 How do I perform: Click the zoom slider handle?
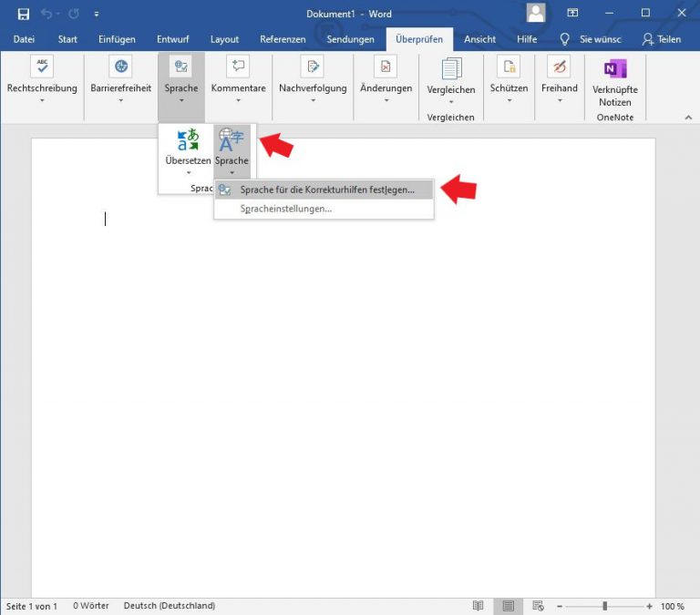pyautogui.click(x=604, y=606)
